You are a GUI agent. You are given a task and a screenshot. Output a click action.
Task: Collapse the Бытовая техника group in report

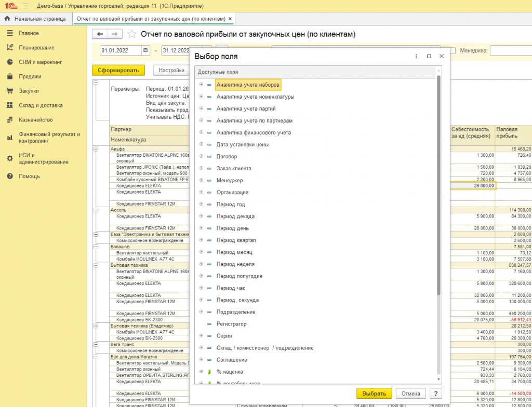(x=96, y=265)
